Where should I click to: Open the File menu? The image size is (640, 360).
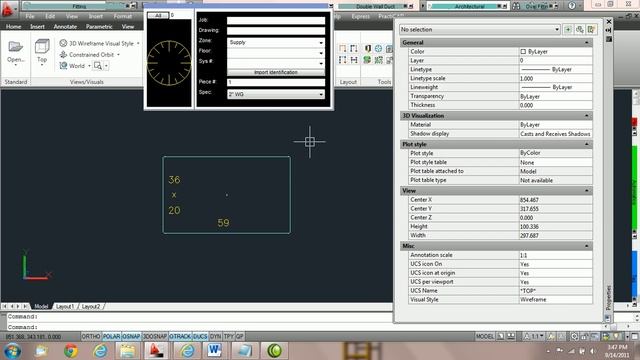[29, 16]
